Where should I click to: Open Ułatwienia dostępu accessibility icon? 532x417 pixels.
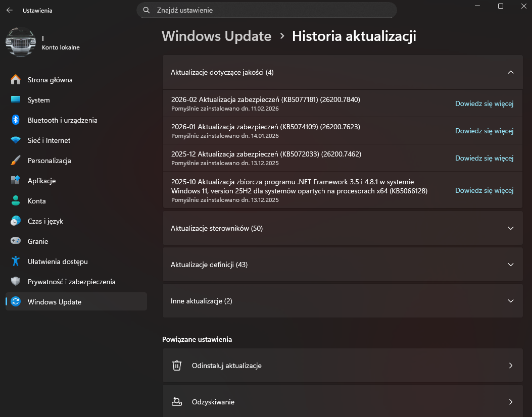(16, 262)
